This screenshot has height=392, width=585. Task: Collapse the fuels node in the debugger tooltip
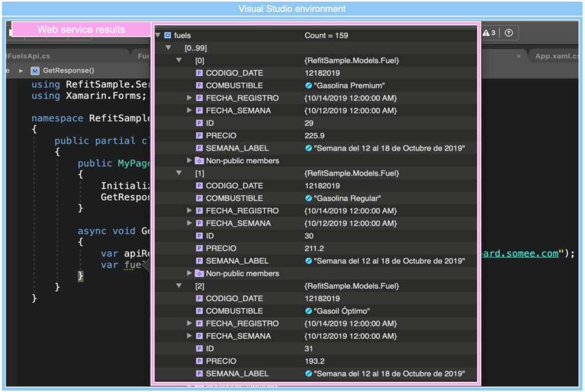coord(157,35)
